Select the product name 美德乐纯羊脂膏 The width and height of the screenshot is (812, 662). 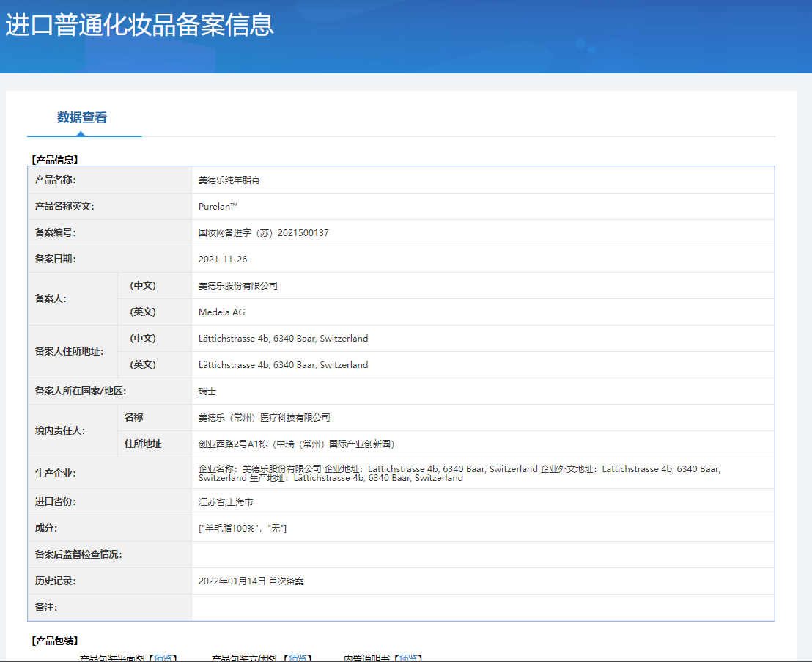229,180
